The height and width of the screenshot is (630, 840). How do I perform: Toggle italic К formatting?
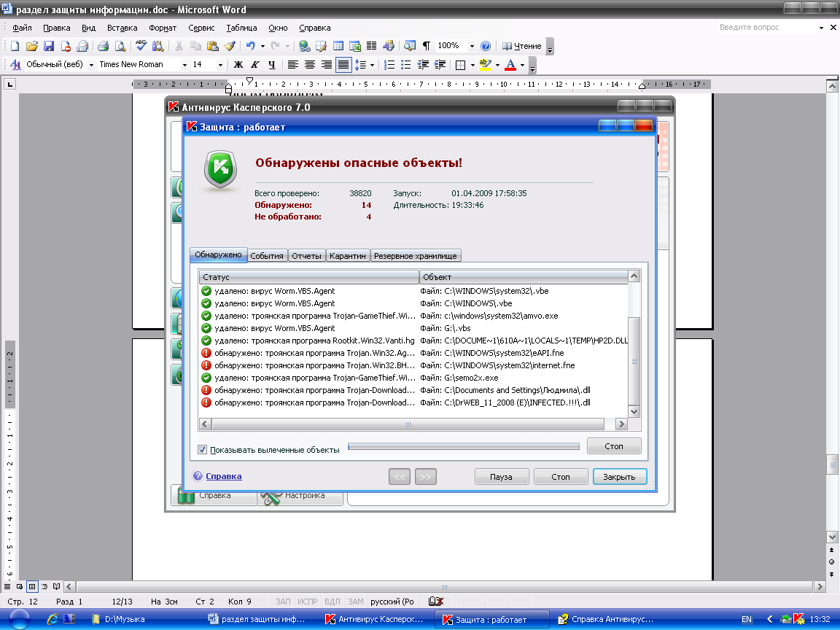click(255, 65)
